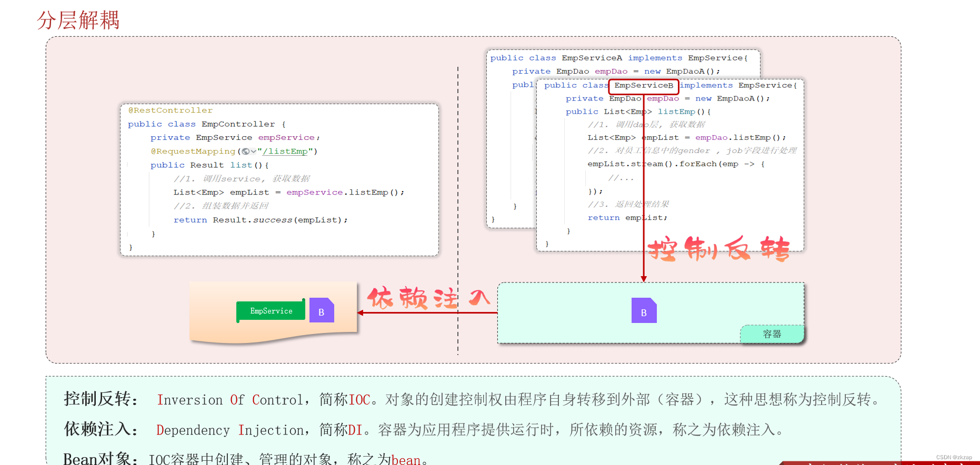Click the red text "Inversion Of Control"
The width and height of the screenshot is (980, 465).
[x=229, y=400]
